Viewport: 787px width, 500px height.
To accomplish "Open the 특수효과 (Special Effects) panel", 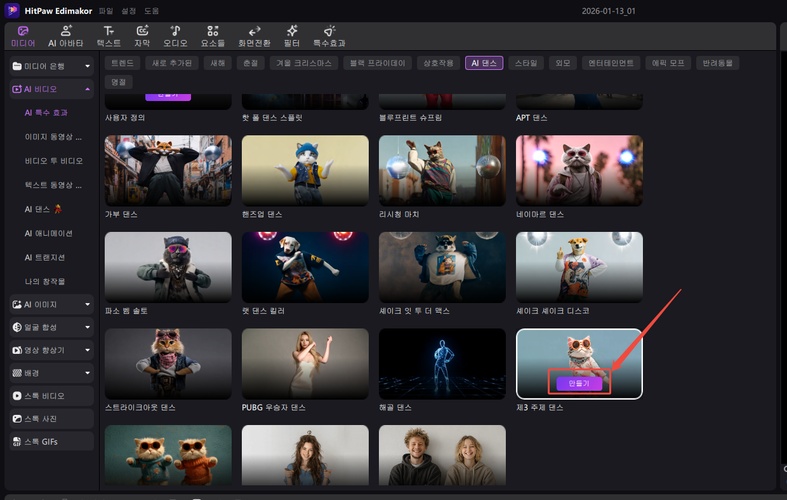I will click(x=328, y=36).
